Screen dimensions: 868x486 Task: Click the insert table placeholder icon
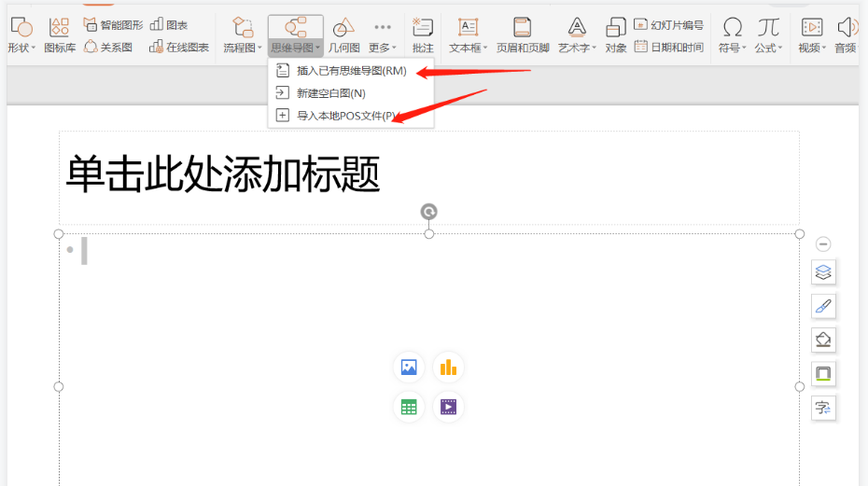pos(409,408)
